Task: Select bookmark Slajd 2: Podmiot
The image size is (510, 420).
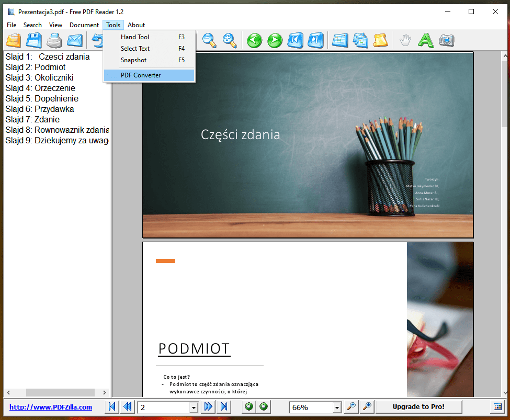Action: click(x=36, y=67)
